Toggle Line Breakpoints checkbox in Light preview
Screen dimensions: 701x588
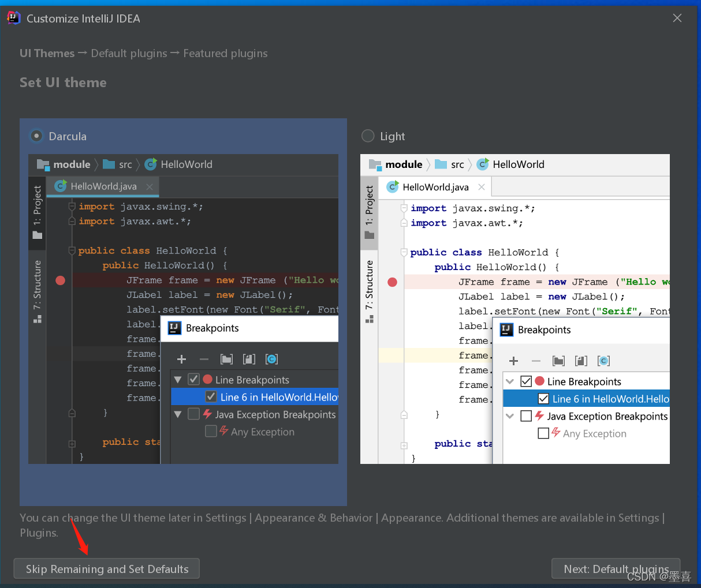click(526, 381)
